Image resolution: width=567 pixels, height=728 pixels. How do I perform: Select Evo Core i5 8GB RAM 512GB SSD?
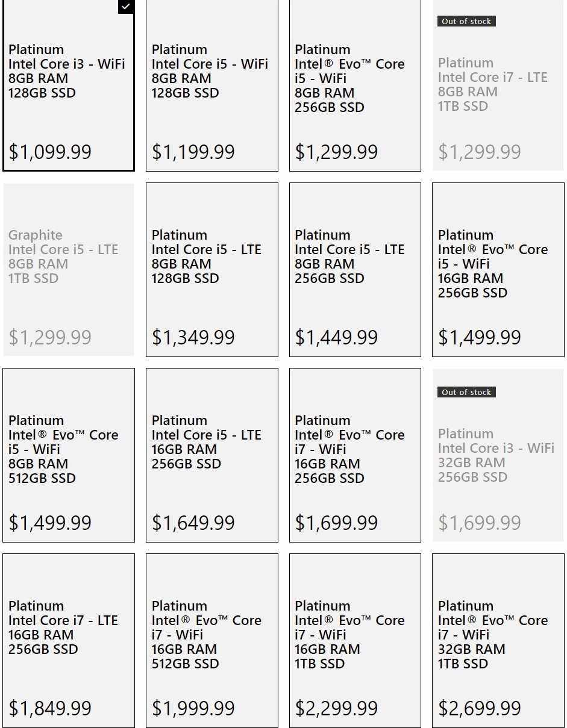tap(68, 455)
